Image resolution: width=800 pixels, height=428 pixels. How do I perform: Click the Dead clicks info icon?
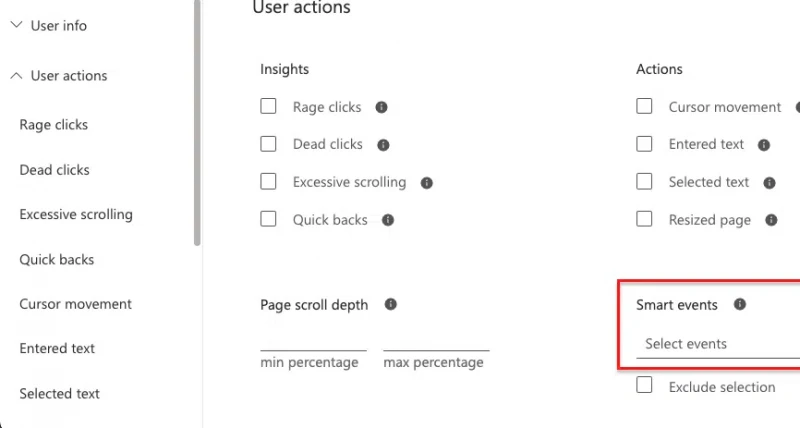383,145
